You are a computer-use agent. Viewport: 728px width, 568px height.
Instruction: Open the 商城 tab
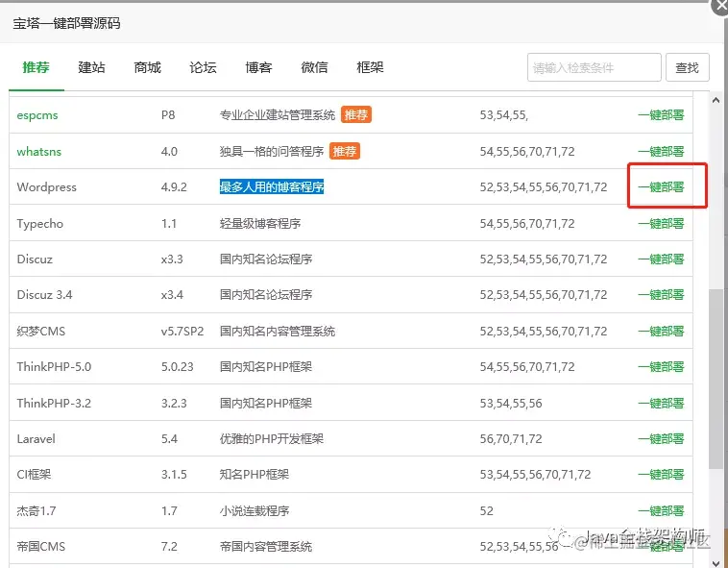click(147, 68)
